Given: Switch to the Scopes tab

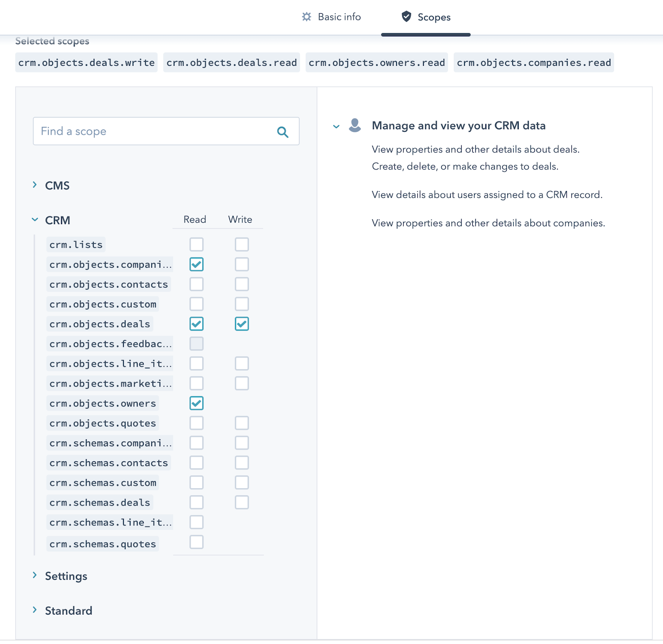Looking at the screenshot, I should click(x=426, y=17).
